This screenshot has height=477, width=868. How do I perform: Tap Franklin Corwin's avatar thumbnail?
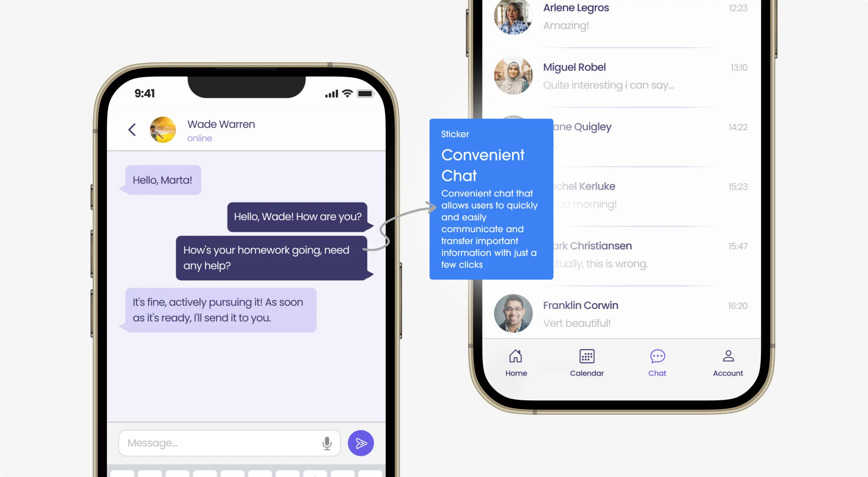tap(512, 313)
